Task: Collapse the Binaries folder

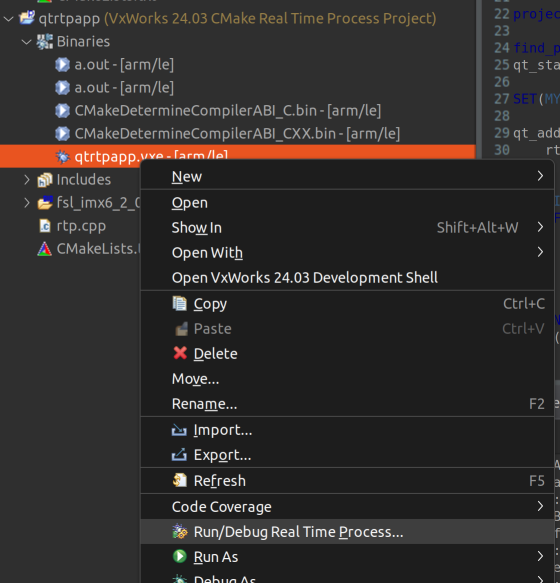Action: tap(26, 42)
